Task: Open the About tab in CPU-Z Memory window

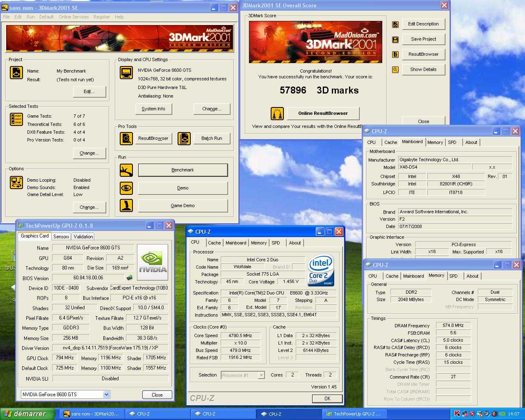Action: [472, 276]
